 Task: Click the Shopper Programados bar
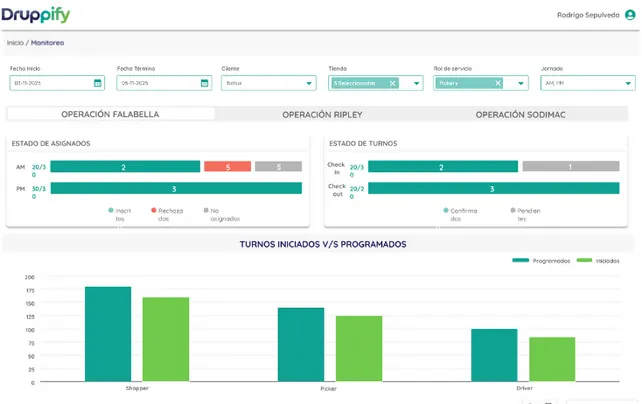coord(108,334)
